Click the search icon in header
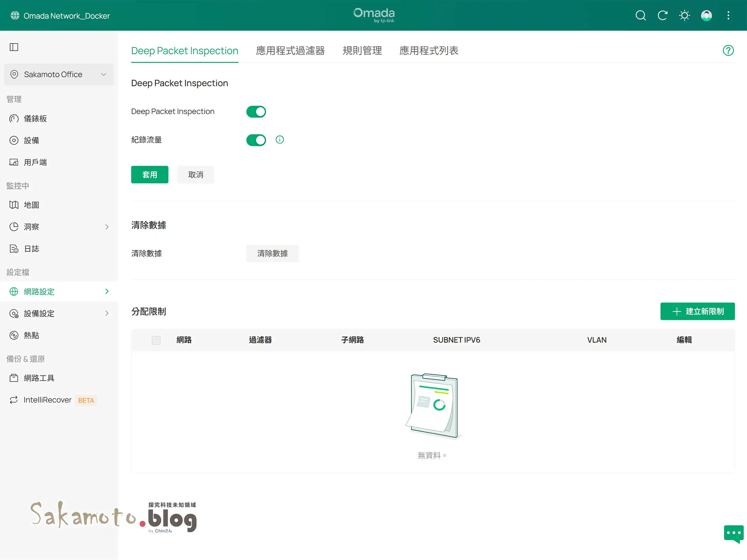The width and height of the screenshot is (747, 560). [640, 15]
